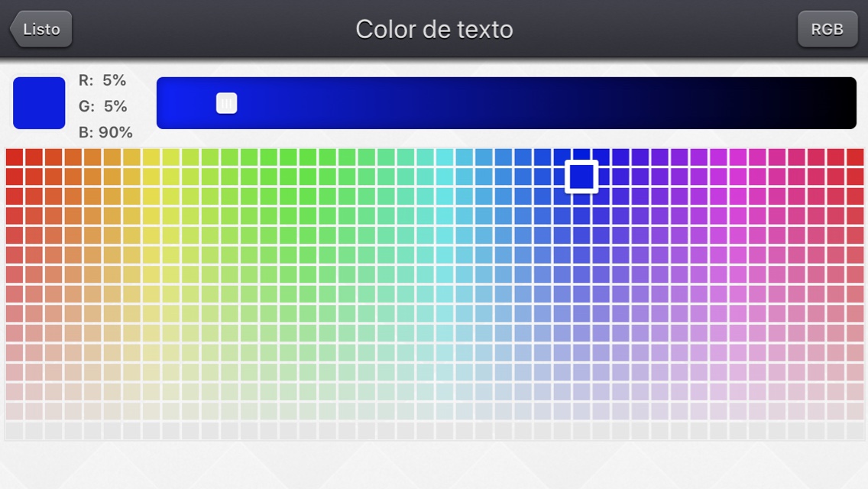Screen dimensions: 868x489
Task: Click the brightest blue end of slider
Action: (170, 103)
